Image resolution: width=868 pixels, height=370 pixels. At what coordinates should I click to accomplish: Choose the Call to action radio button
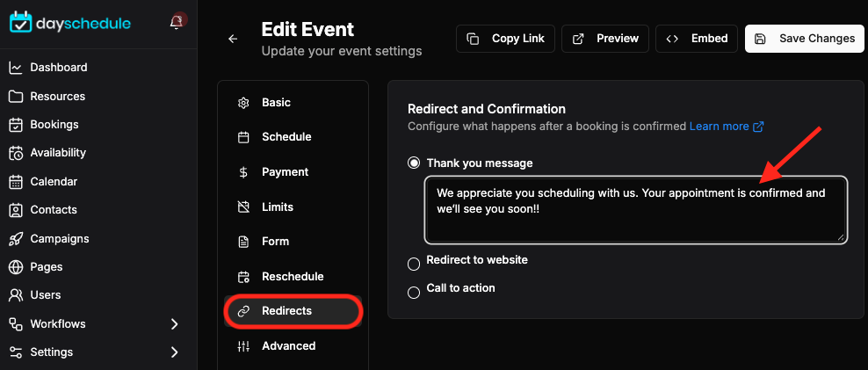point(414,293)
